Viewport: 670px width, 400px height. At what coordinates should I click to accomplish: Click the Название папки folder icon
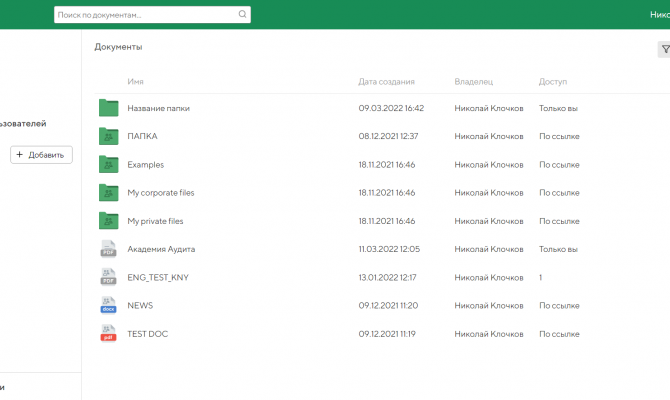tap(109, 108)
